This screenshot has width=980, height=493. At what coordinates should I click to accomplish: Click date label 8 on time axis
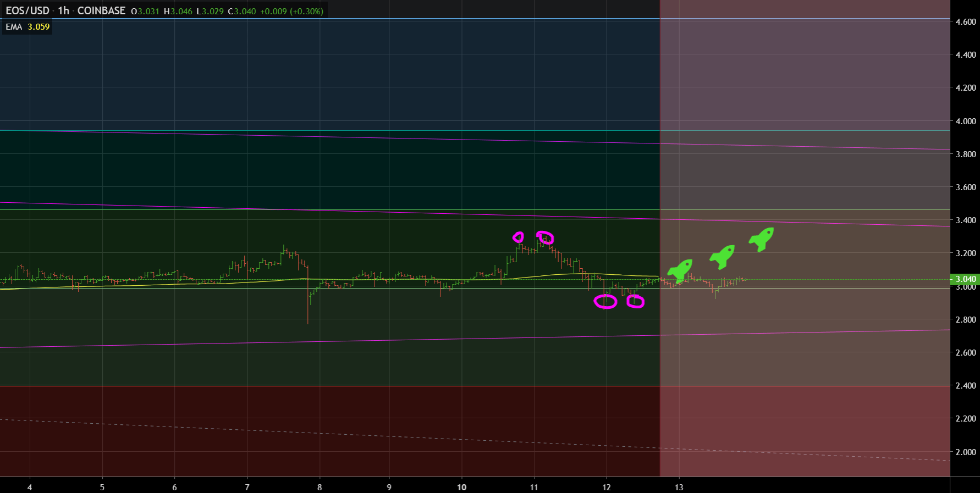[320, 488]
